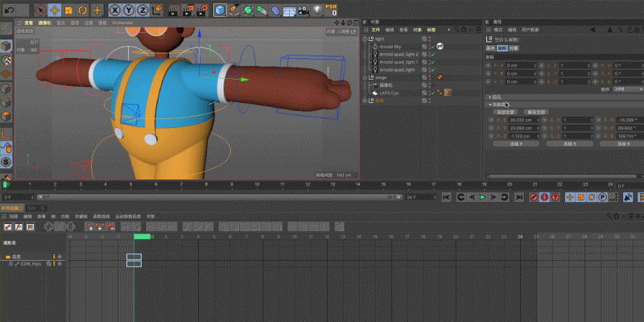
Task: Render to Picture Viewer icon
Action: [x=188, y=10]
